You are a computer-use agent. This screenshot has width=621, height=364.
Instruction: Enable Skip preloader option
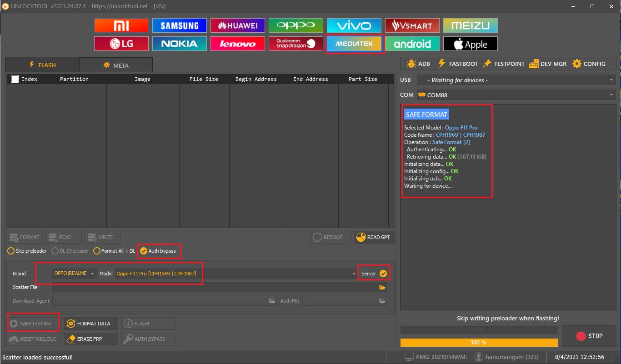coord(27,251)
